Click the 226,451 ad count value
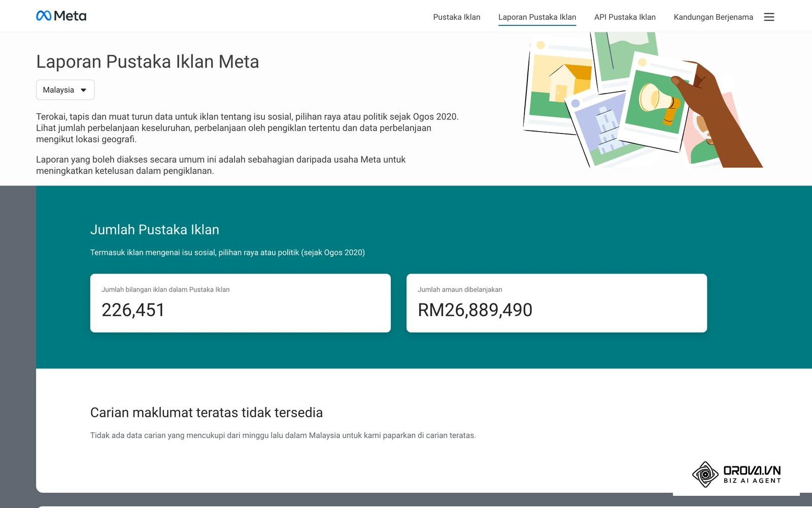Viewport: 812px width, 508px height. 133,310
